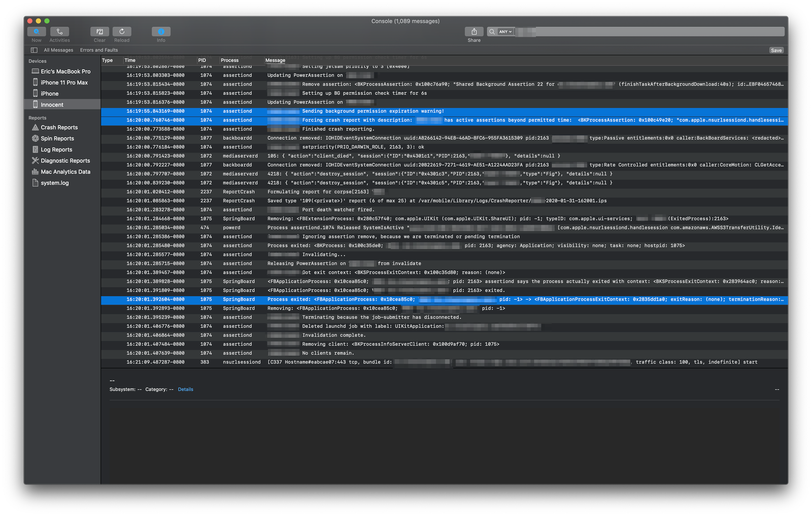The width and height of the screenshot is (812, 516).
Task: Switch to Errors and Faults filter
Action: [99, 50]
